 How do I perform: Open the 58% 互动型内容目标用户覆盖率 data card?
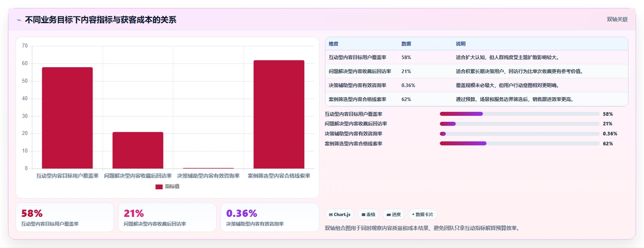click(x=65, y=217)
